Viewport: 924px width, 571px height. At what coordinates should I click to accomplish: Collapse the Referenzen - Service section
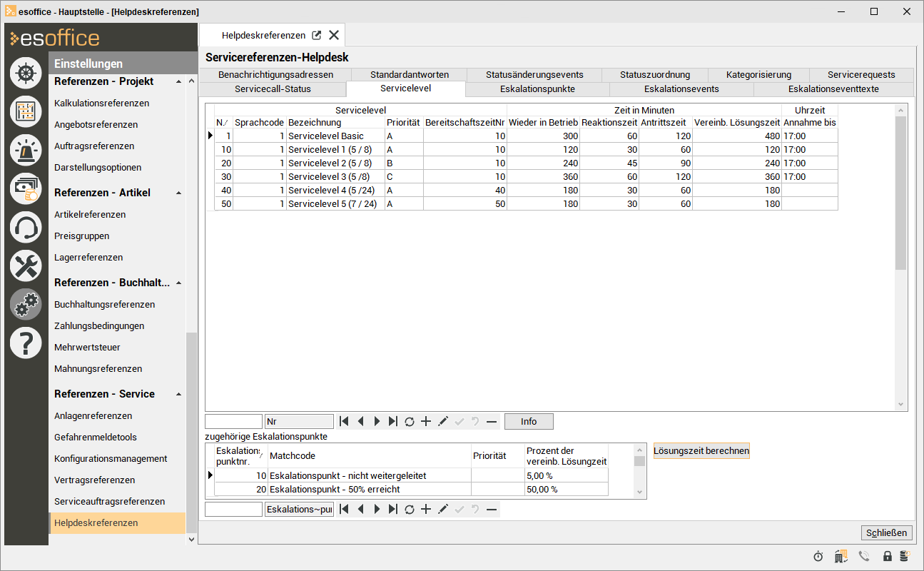[178, 395]
